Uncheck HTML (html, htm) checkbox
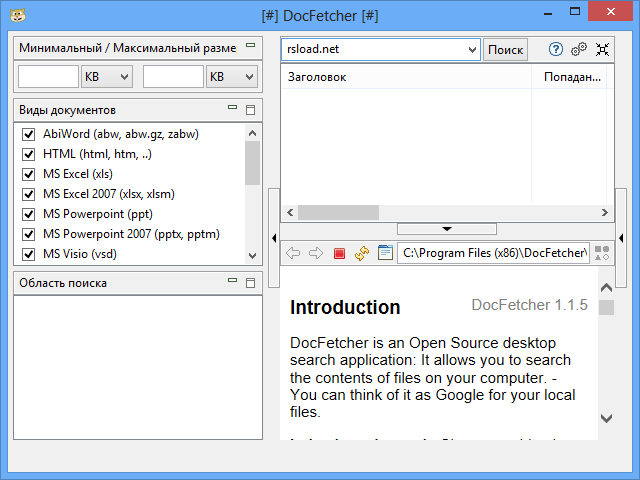The width and height of the screenshot is (640, 480). pos(28,154)
